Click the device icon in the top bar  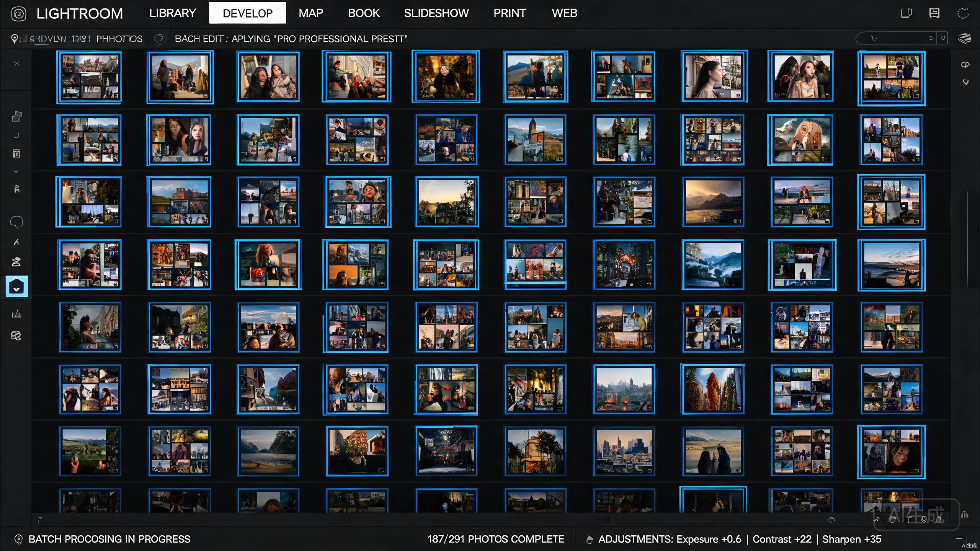906,13
